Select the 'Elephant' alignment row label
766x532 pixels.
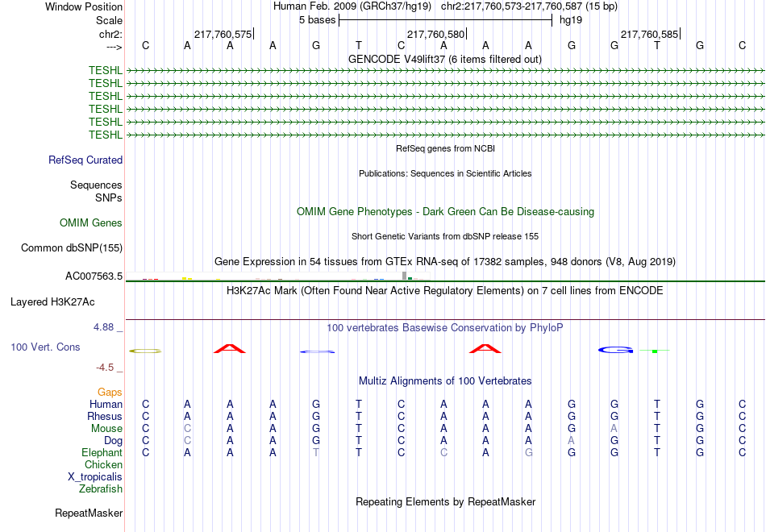point(102,452)
